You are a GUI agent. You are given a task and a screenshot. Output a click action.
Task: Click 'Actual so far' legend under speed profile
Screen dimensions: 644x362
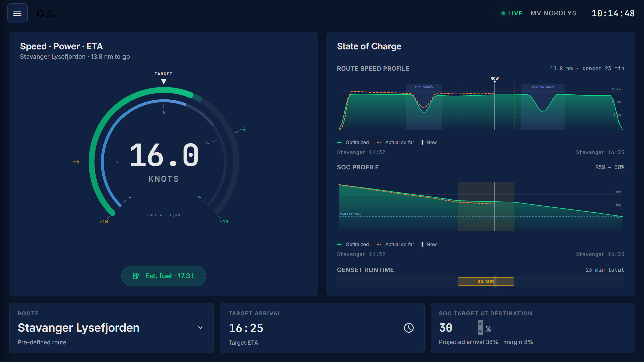coord(396,142)
